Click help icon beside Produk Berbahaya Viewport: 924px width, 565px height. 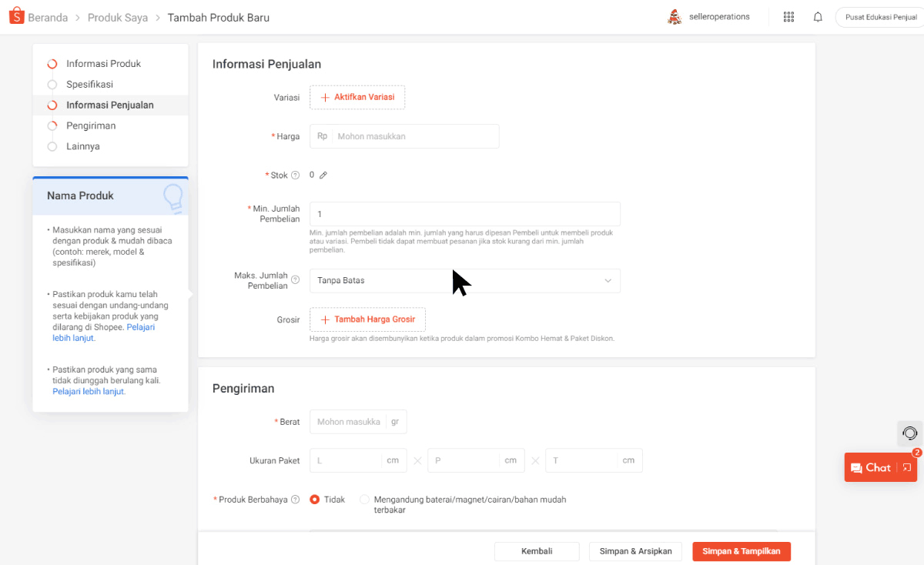click(x=296, y=500)
